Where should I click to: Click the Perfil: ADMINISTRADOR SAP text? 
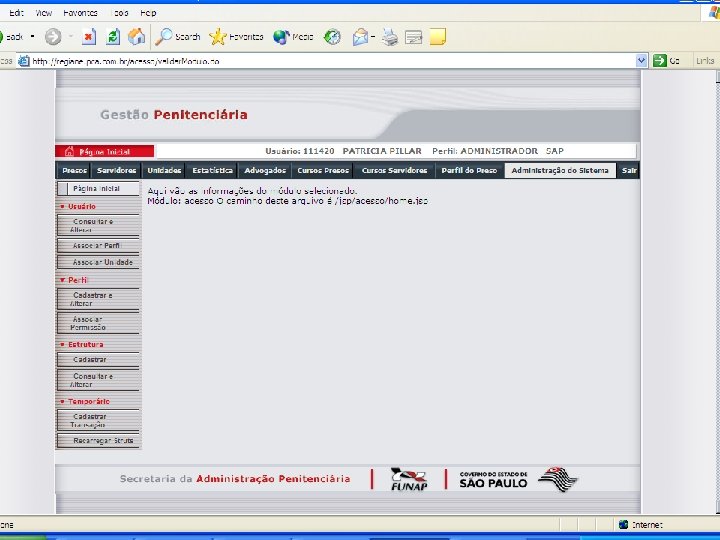pos(498,151)
